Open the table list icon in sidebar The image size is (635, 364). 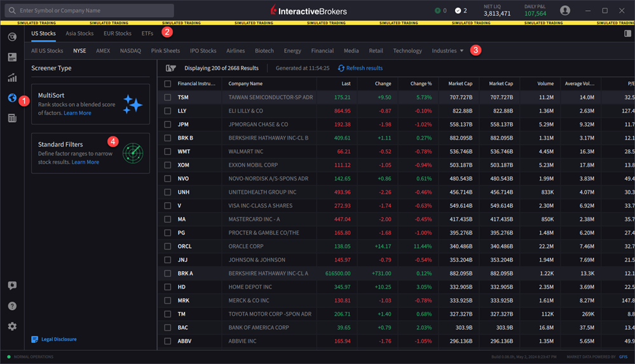12,118
